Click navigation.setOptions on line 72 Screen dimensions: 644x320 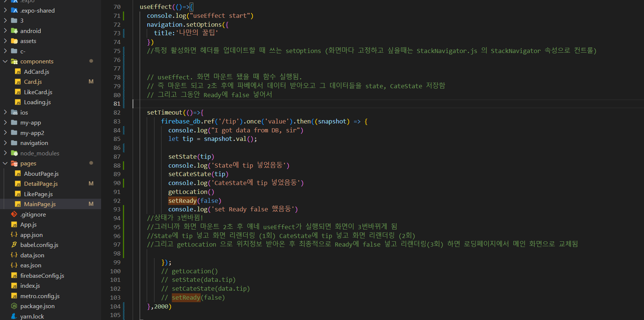(184, 24)
